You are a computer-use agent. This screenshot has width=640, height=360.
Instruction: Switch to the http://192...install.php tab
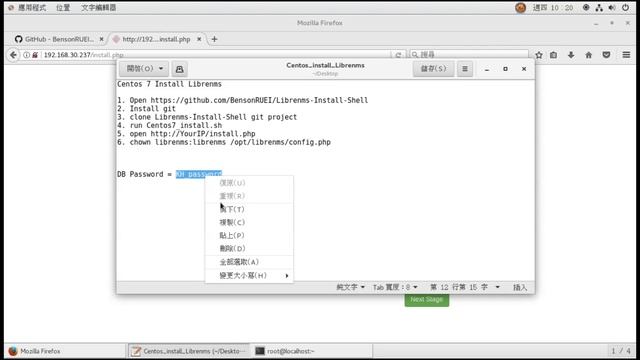(157, 39)
